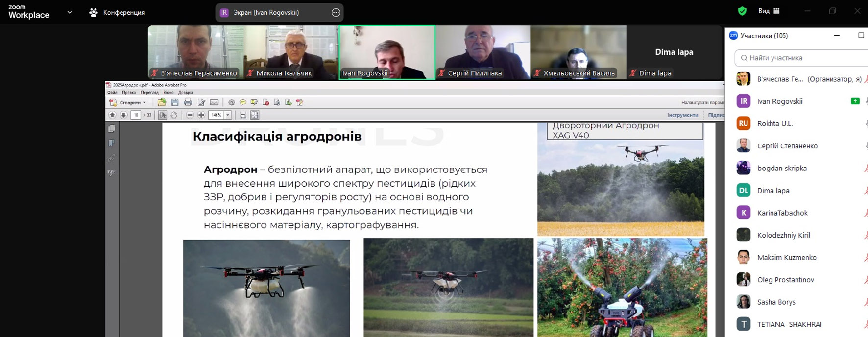Viewport: 868px width, 337px height.
Task: Click the zoom out minus icon
Action: tap(190, 115)
